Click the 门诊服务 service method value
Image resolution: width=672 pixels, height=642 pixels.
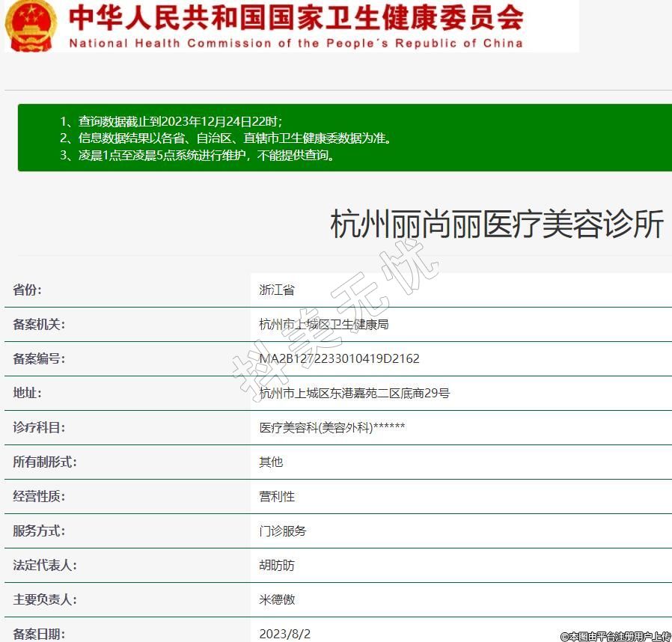coord(282,531)
